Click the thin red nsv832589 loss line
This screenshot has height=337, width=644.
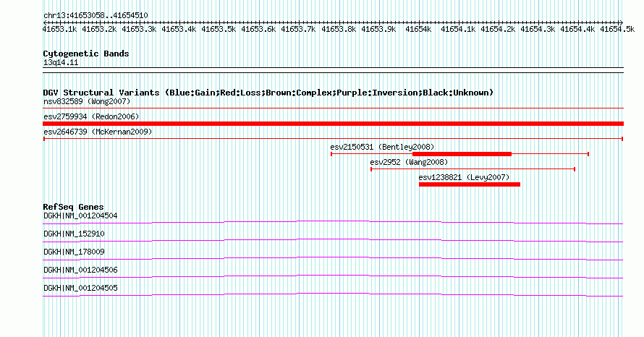pos(333,108)
